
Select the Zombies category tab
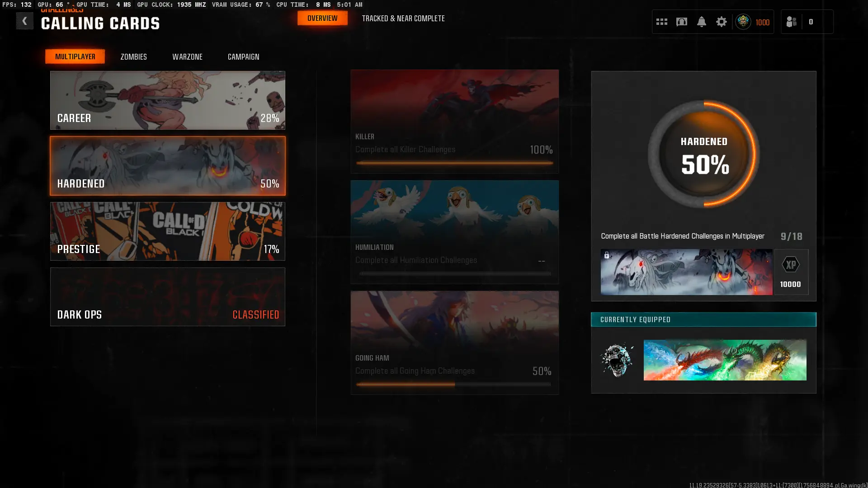click(133, 57)
